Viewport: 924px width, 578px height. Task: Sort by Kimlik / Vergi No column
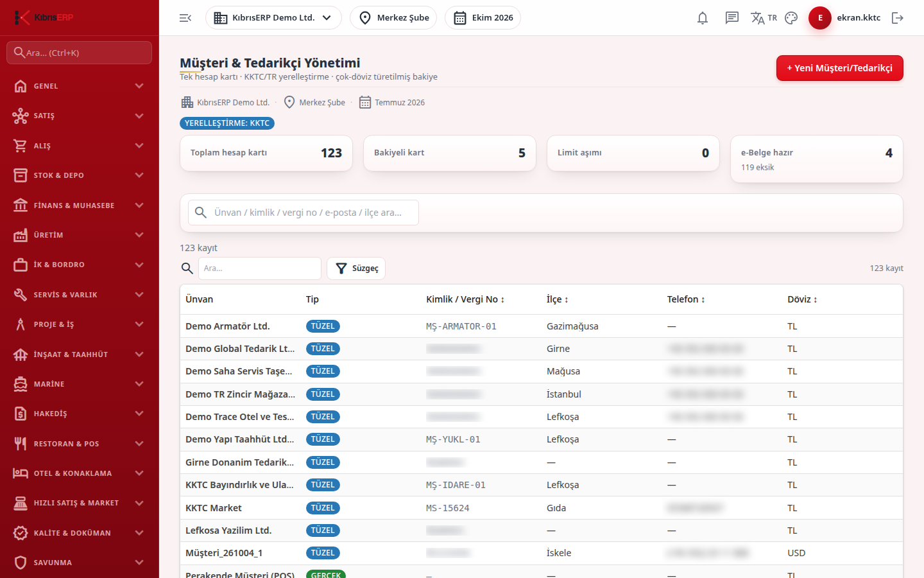click(465, 299)
